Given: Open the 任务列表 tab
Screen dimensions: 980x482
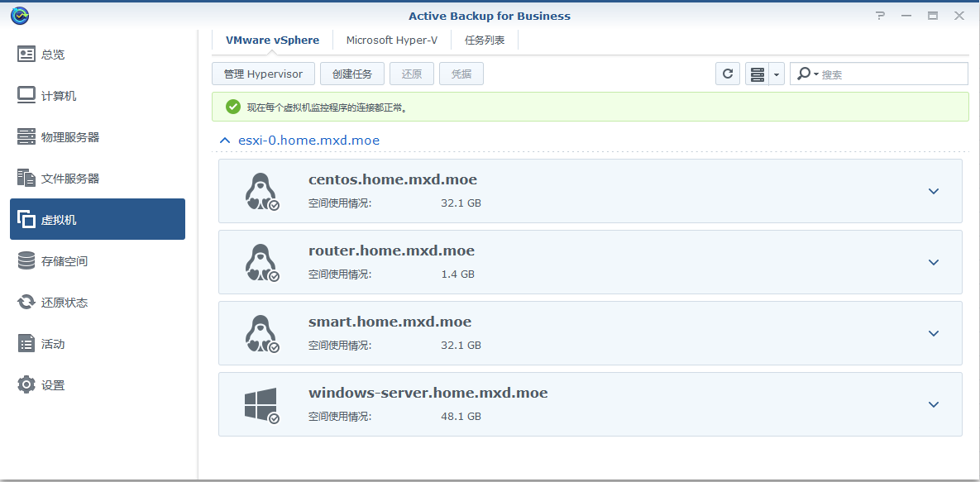Looking at the screenshot, I should pos(485,40).
